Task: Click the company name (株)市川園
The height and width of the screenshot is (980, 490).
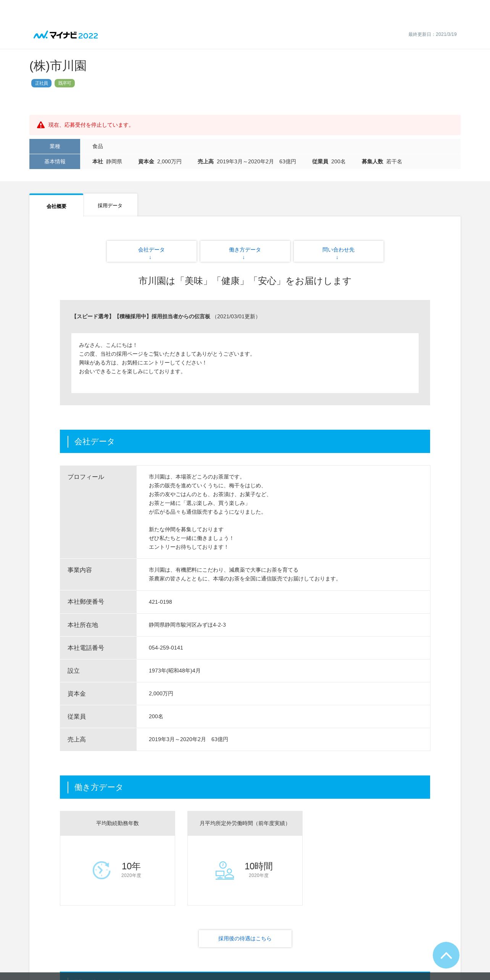Action: [x=58, y=66]
